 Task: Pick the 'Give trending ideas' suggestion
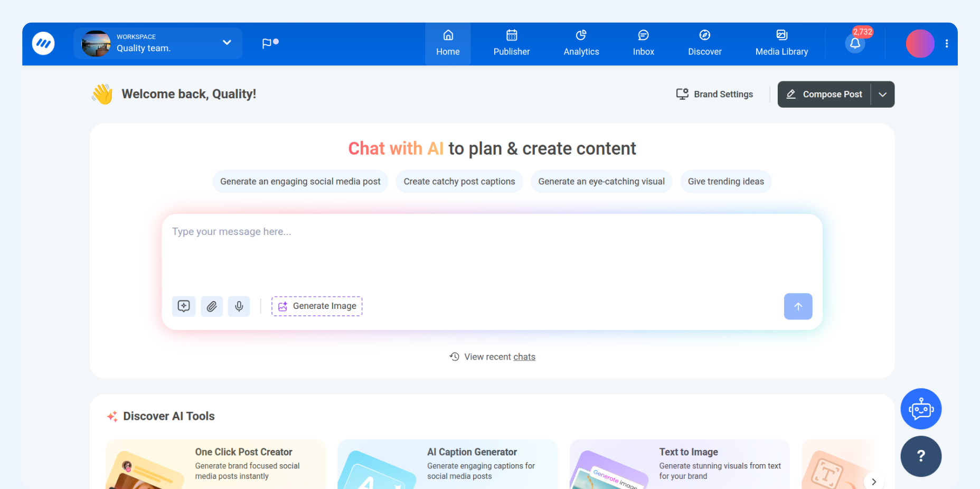(x=726, y=182)
